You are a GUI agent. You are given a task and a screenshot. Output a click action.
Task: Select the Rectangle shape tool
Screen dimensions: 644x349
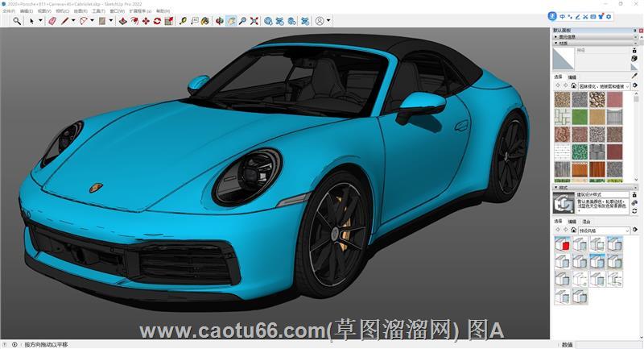coord(102,21)
